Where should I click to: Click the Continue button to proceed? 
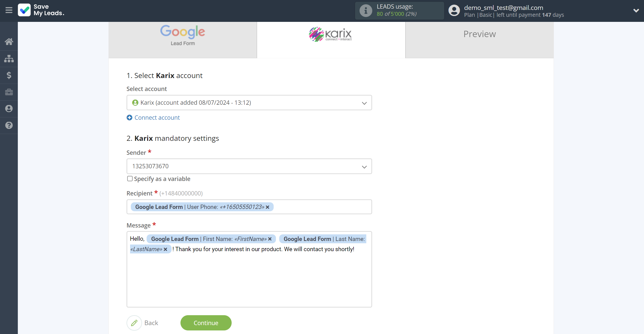206,323
